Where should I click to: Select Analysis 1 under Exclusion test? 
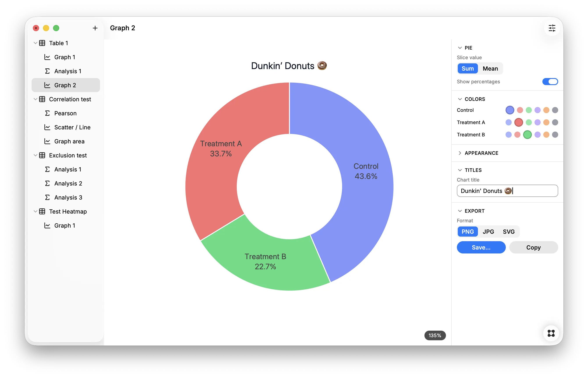66,169
